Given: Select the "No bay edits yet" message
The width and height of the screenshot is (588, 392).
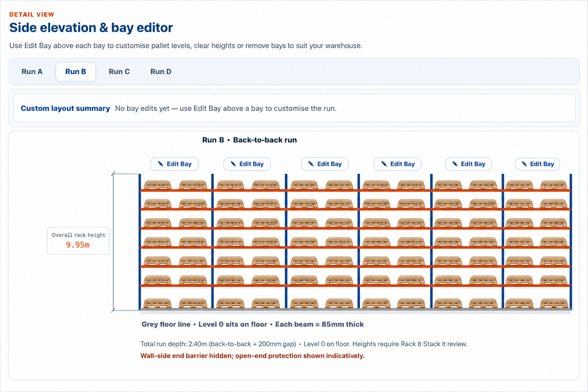Looking at the screenshot, I should (226, 108).
